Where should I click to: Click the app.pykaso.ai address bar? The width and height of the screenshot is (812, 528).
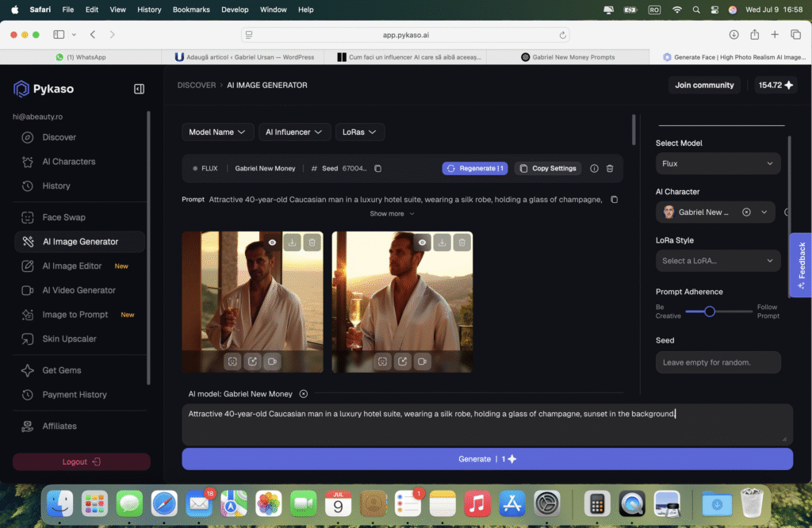[x=405, y=35]
